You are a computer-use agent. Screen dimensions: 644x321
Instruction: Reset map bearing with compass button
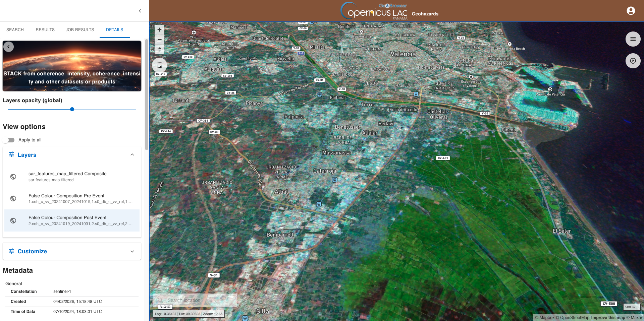pyautogui.click(x=159, y=49)
